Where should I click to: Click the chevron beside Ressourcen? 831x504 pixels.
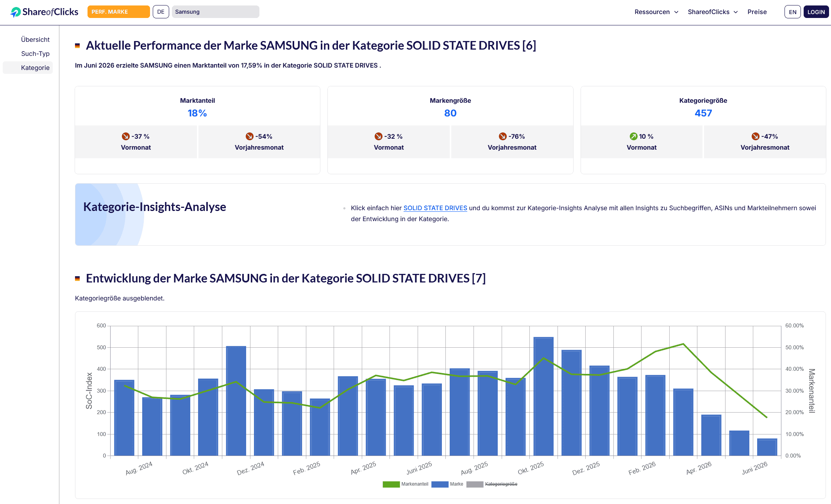(x=676, y=12)
